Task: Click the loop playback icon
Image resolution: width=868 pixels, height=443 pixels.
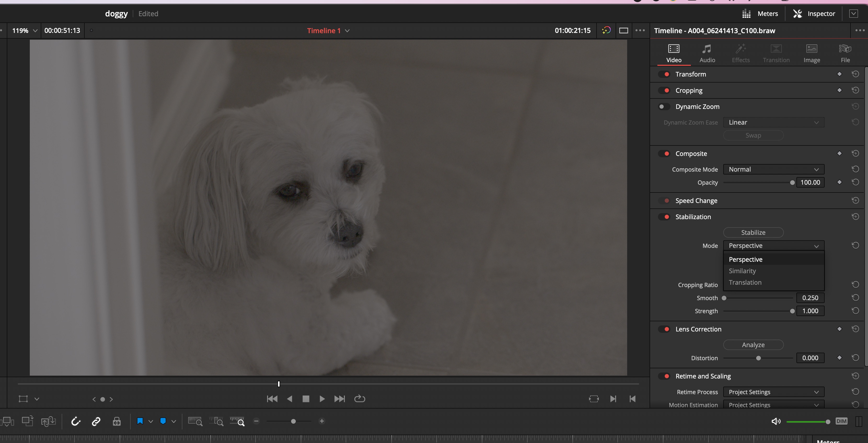Action: tap(360, 398)
